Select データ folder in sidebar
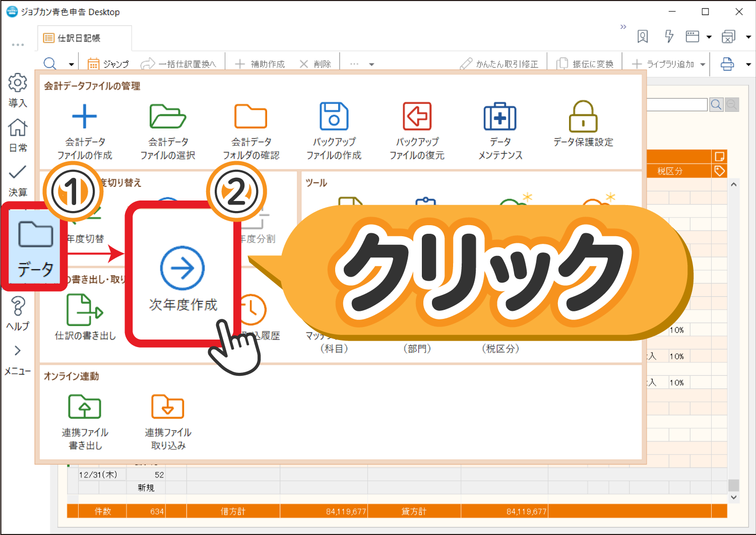The width and height of the screenshot is (756, 535). 35,247
